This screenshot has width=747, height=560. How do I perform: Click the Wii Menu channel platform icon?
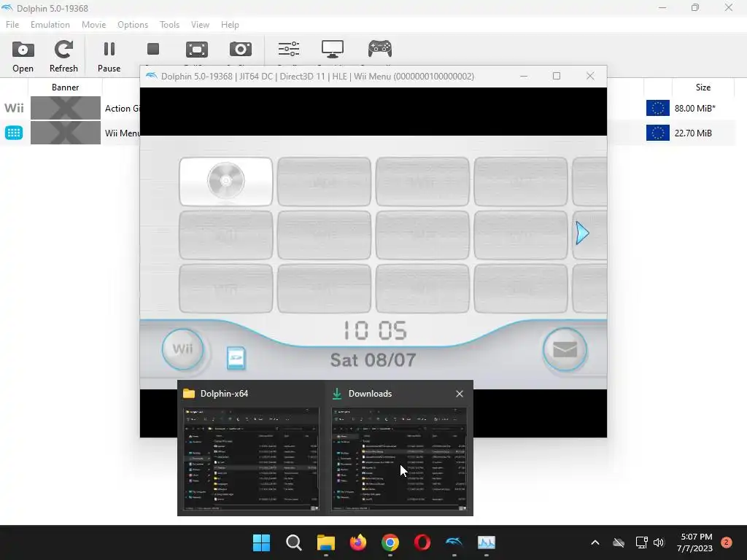14,133
